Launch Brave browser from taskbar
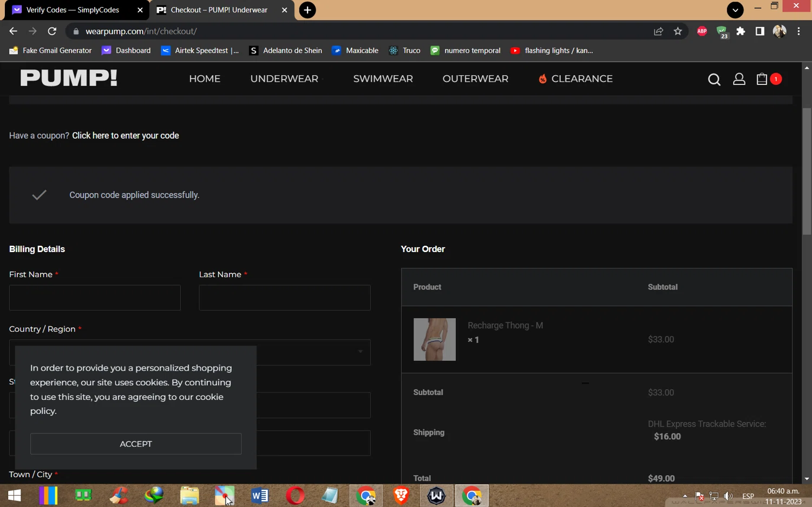812x507 pixels. click(x=401, y=496)
